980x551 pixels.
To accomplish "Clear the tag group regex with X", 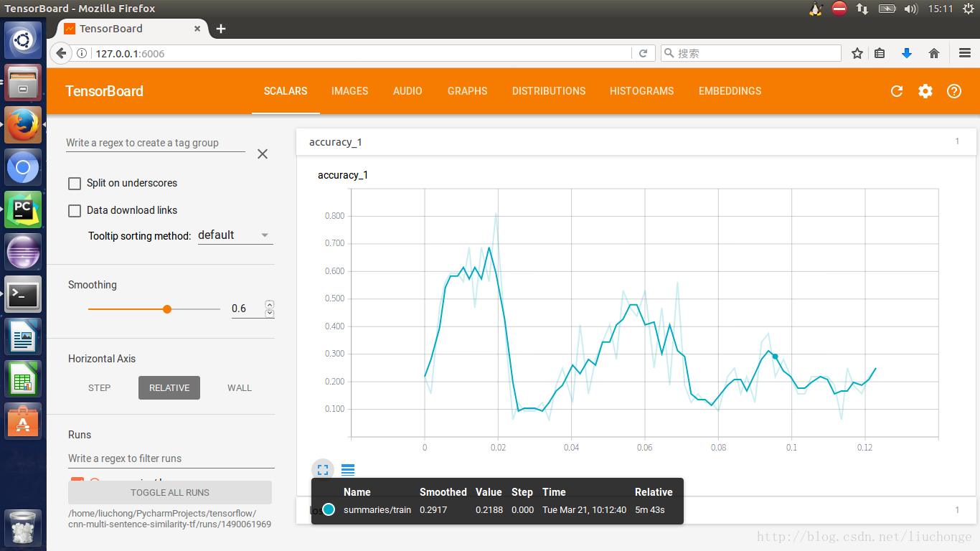I will 263,154.
